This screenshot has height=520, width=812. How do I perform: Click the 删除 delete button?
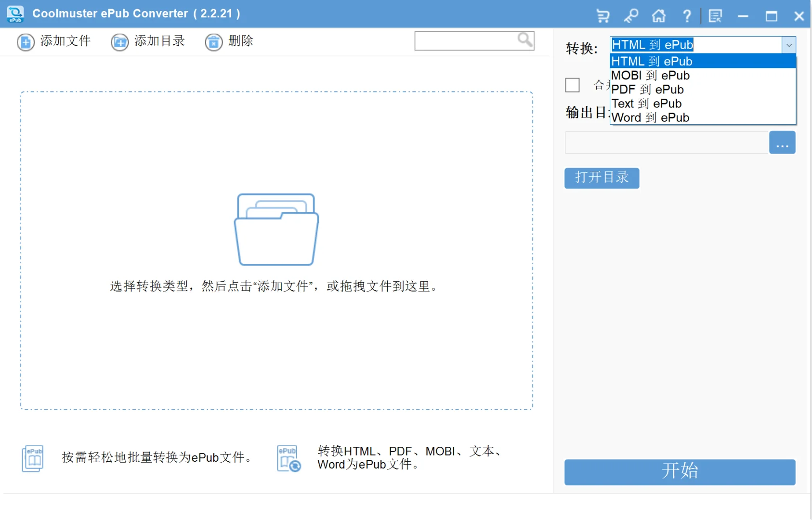229,42
